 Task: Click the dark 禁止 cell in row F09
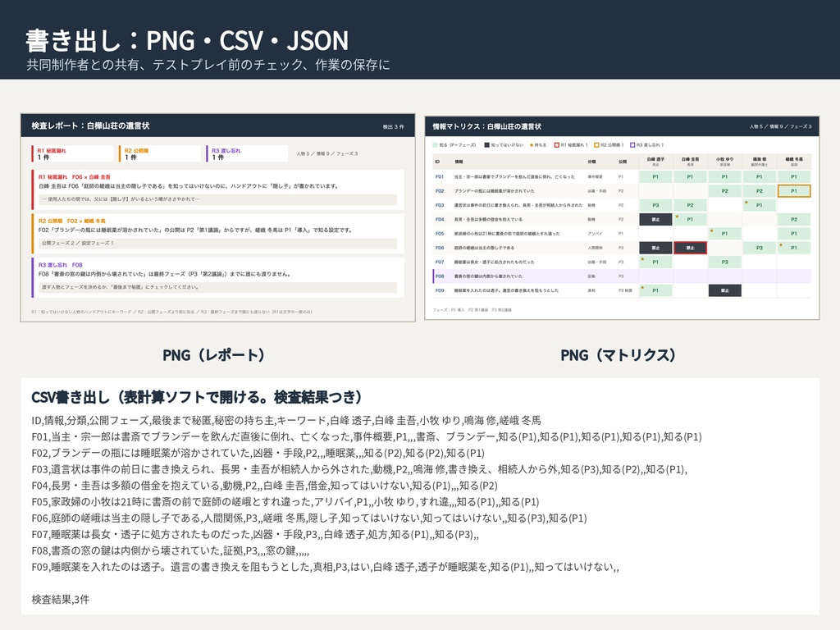pos(725,290)
